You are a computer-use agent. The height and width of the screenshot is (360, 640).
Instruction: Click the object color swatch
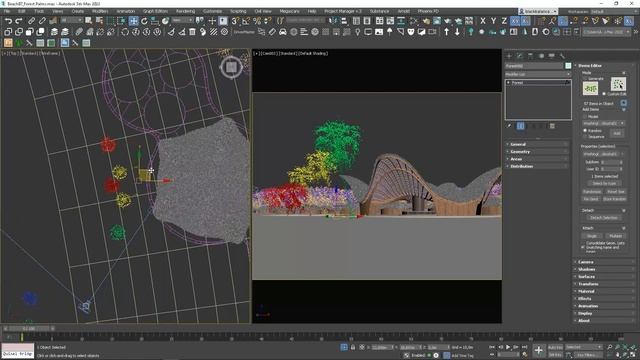click(568, 66)
